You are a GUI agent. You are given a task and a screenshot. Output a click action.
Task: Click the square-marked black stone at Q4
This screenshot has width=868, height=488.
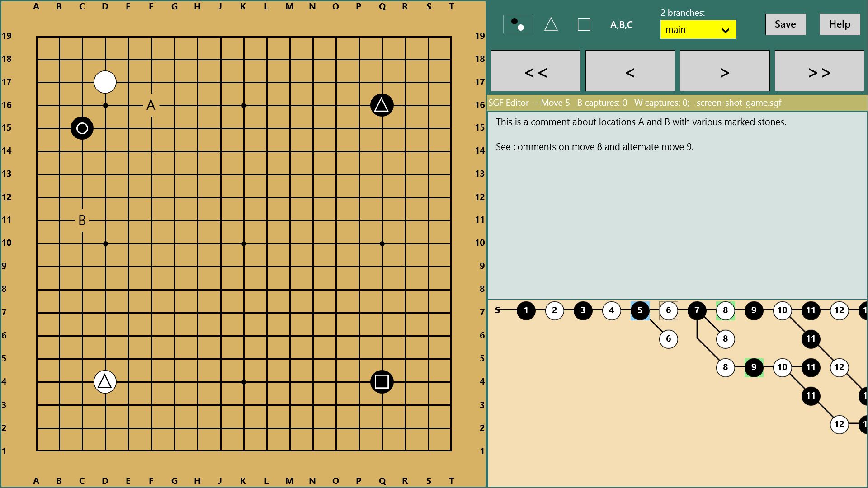pos(382,382)
